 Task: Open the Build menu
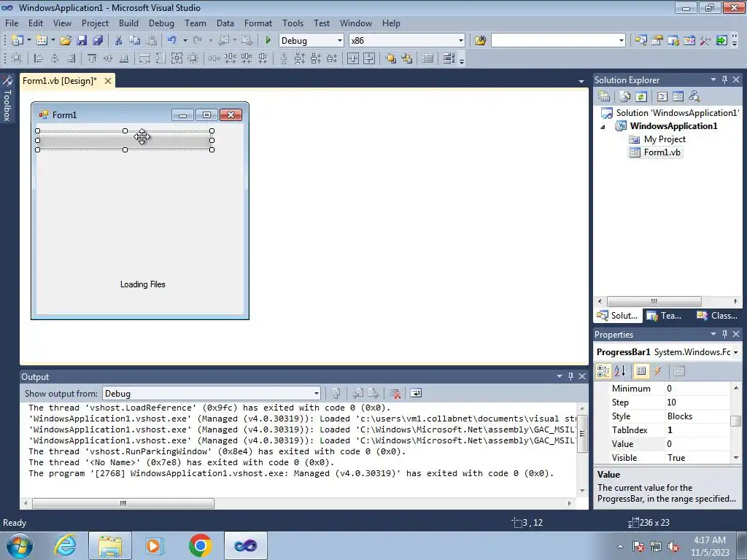pyautogui.click(x=128, y=23)
